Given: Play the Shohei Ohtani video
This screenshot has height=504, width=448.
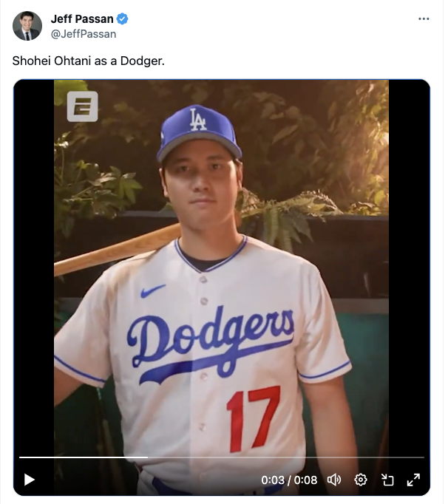Looking at the screenshot, I should 30,480.
